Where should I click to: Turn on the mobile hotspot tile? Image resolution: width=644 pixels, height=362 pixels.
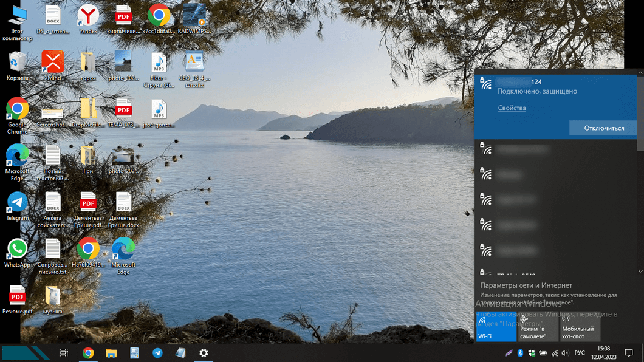pyautogui.click(x=580, y=327)
